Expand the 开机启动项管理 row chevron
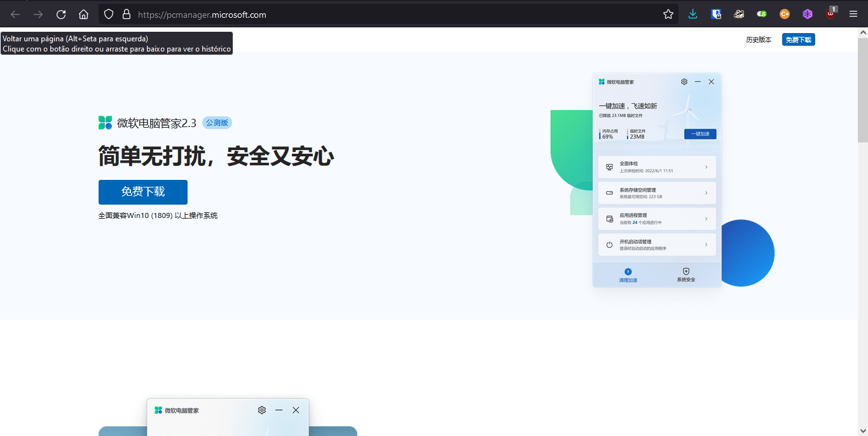The height and width of the screenshot is (436, 868). (706, 245)
